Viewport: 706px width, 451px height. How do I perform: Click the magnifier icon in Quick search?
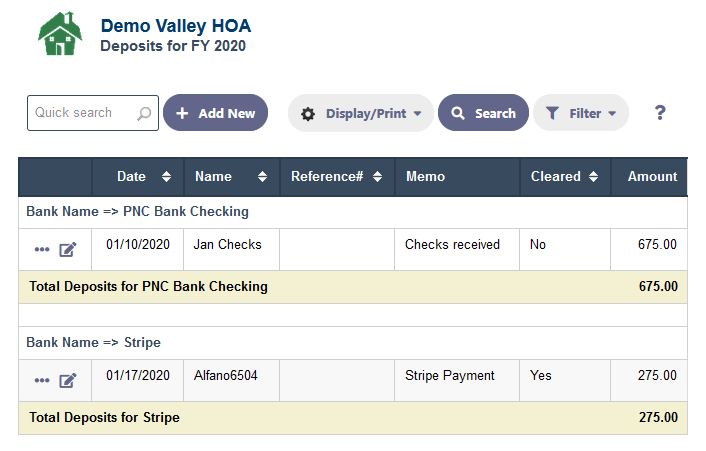[x=144, y=113]
